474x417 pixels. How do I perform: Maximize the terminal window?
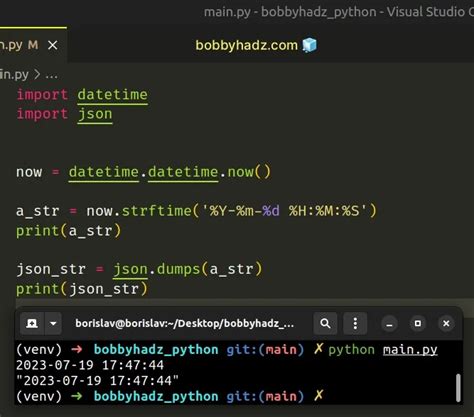tap(418, 324)
